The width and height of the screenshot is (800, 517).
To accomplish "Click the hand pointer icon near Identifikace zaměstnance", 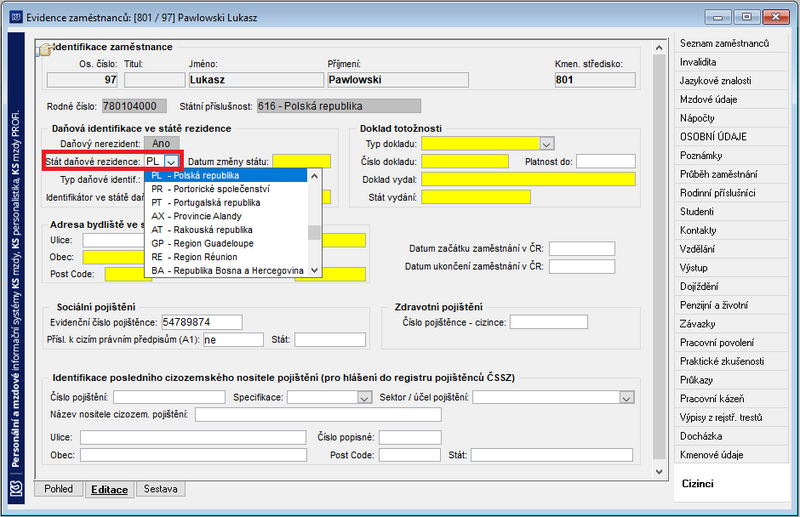I will [45, 50].
